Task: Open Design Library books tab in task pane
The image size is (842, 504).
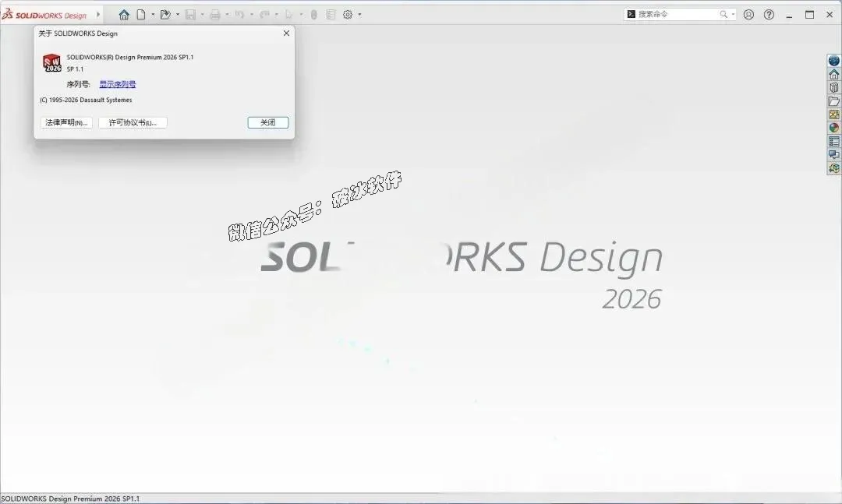Action: (x=834, y=87)
